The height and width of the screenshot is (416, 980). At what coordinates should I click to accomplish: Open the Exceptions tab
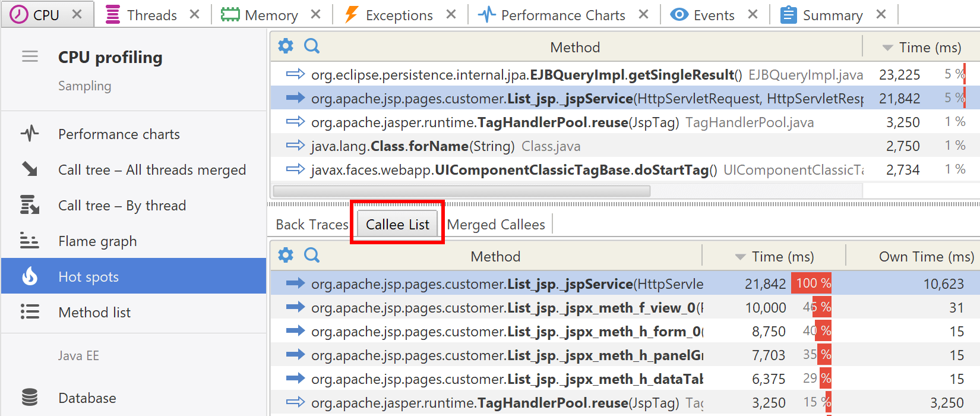pos(399,15)
